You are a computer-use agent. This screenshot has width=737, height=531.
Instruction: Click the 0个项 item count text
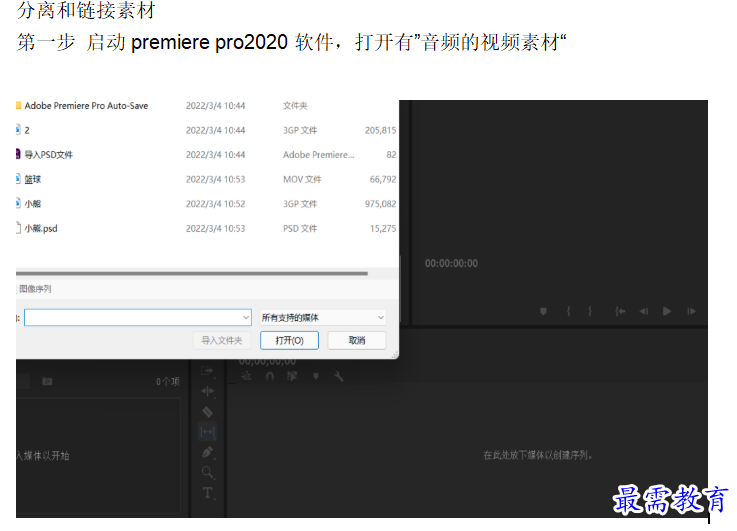point(168,382)
